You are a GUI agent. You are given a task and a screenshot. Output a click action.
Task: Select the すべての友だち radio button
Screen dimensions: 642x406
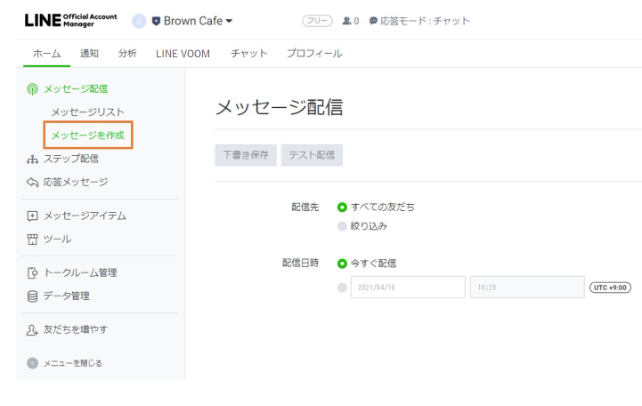pyautogui.click(x=342, y=207)
